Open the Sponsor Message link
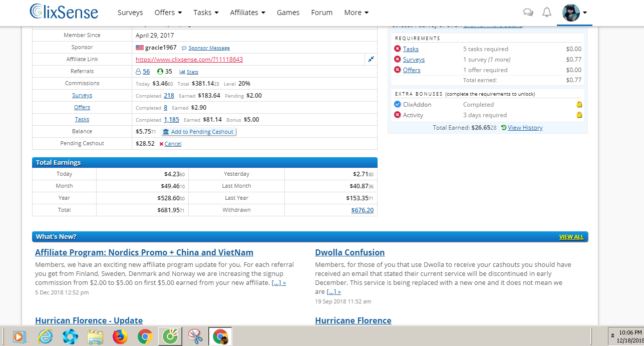 (x=209, y=48)
